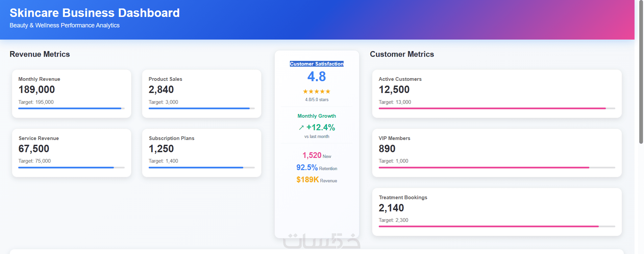Click the VIP Members progress bar
644x254 pixels.
coord(497,168)
